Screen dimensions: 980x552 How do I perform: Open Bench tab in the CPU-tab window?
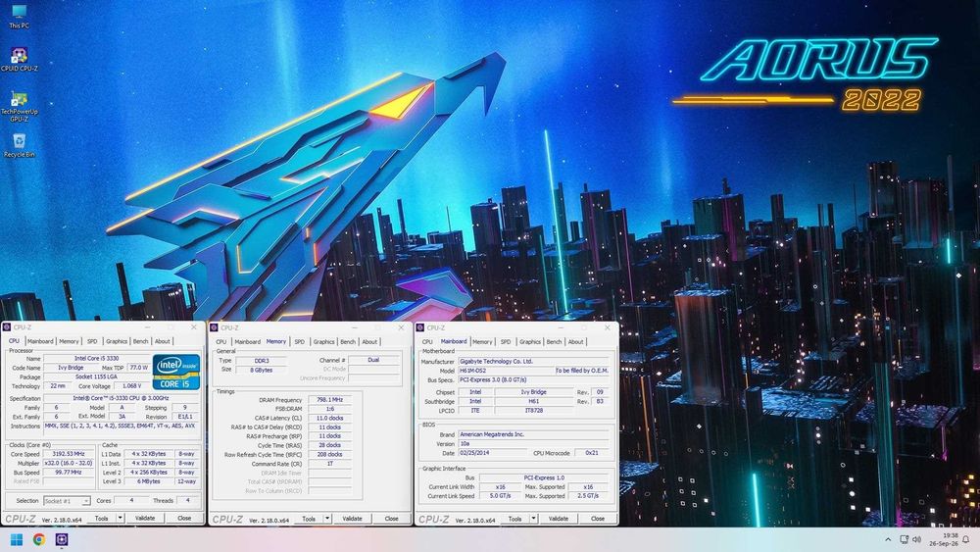coord(140,341)
